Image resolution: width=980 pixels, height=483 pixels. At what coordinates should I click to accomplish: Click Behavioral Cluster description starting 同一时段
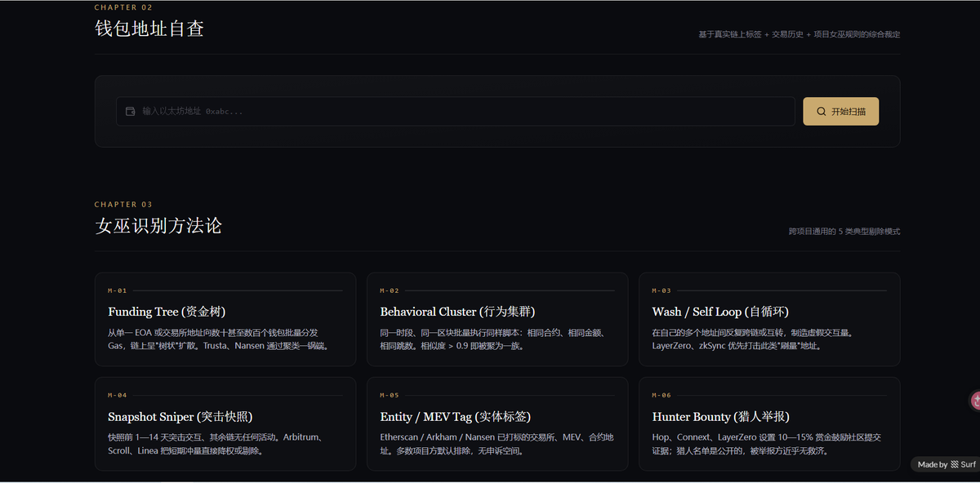point(492,339)
